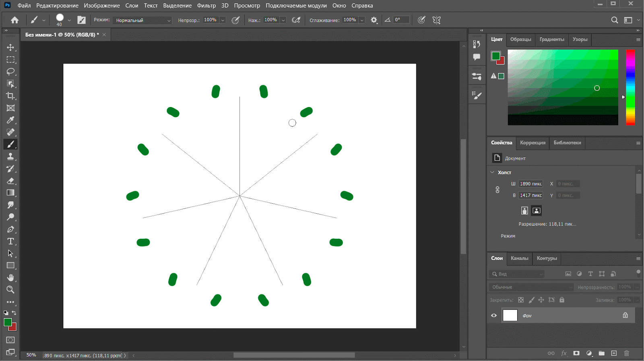
Task: Select the Rectangular Marquee tool
Action: (10, 60)
